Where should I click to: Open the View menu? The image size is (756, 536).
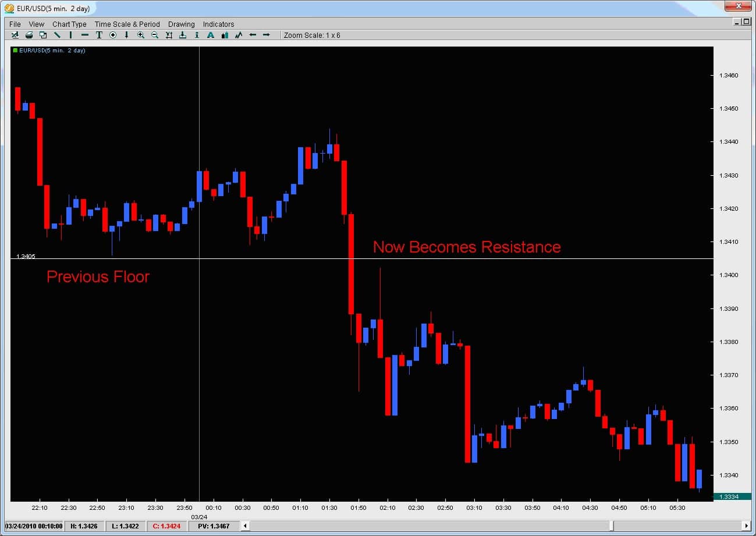pos(37,24)
